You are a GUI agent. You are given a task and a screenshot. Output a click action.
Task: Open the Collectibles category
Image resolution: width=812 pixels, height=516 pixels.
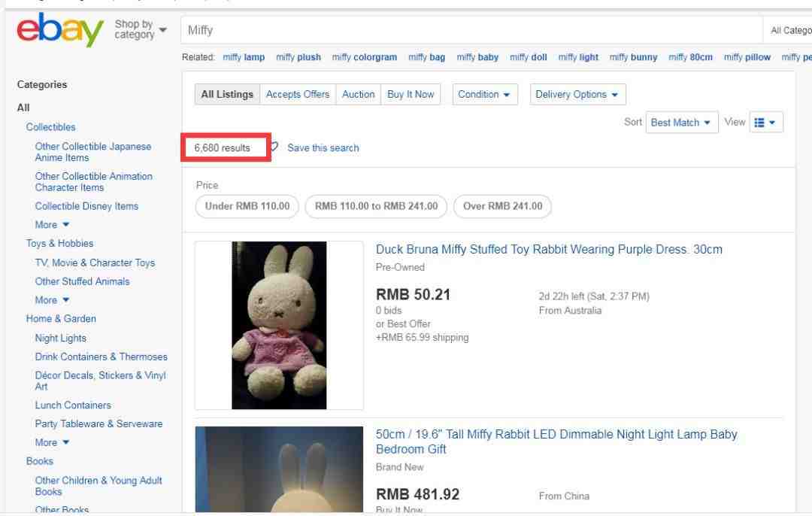tap(51, 127)
